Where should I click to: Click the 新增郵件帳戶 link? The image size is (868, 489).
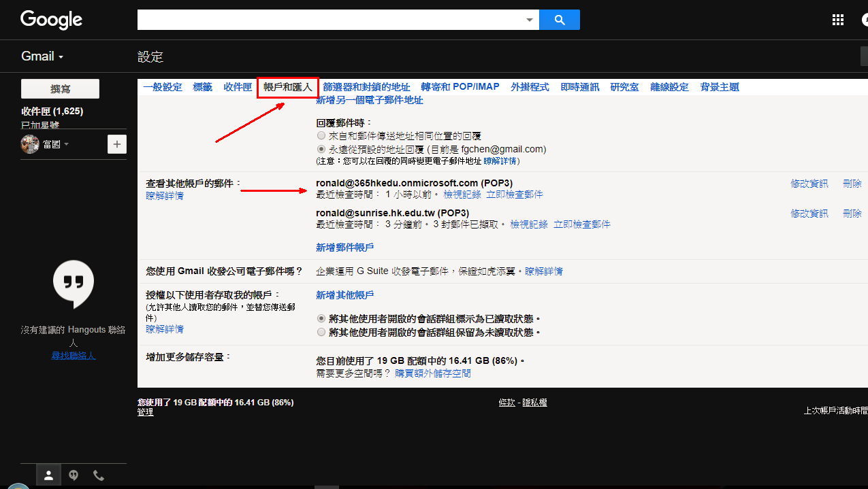pos(344,248)
